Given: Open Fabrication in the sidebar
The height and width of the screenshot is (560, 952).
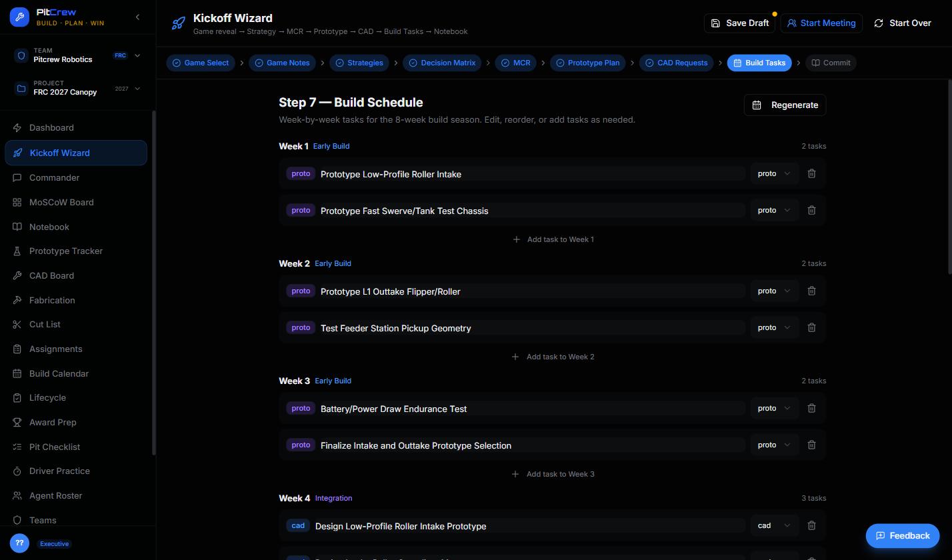Looking at the screenshot, I should click(76, 300).
